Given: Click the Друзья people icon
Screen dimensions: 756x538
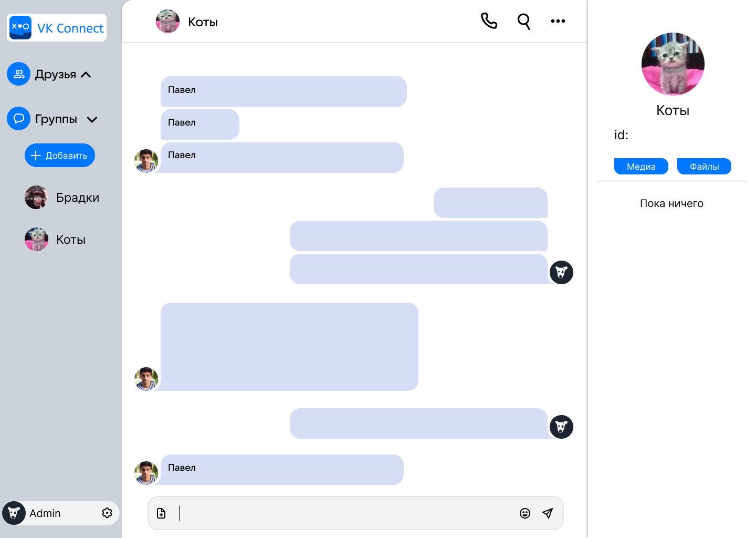Looking at the screenshot, I should click(19, 74).
